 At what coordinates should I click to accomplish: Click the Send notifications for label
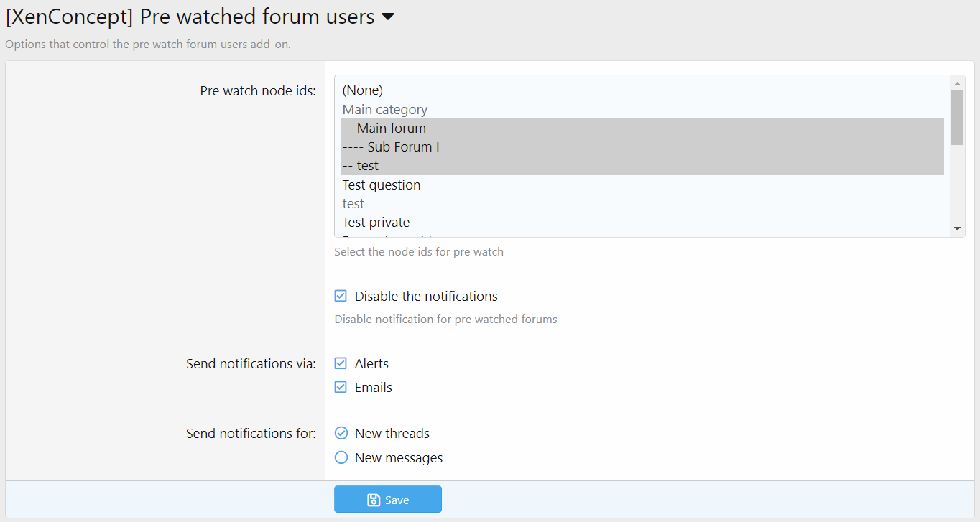point(251,434)
